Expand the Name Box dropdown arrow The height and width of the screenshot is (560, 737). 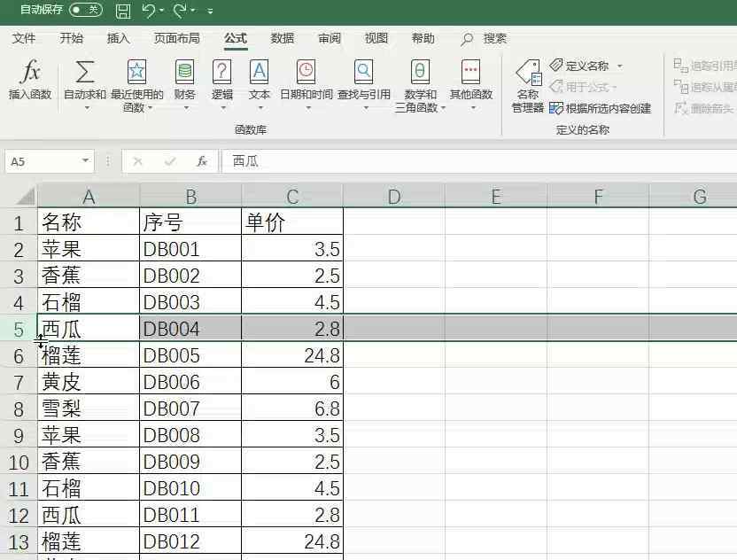(x=86, y=161)
